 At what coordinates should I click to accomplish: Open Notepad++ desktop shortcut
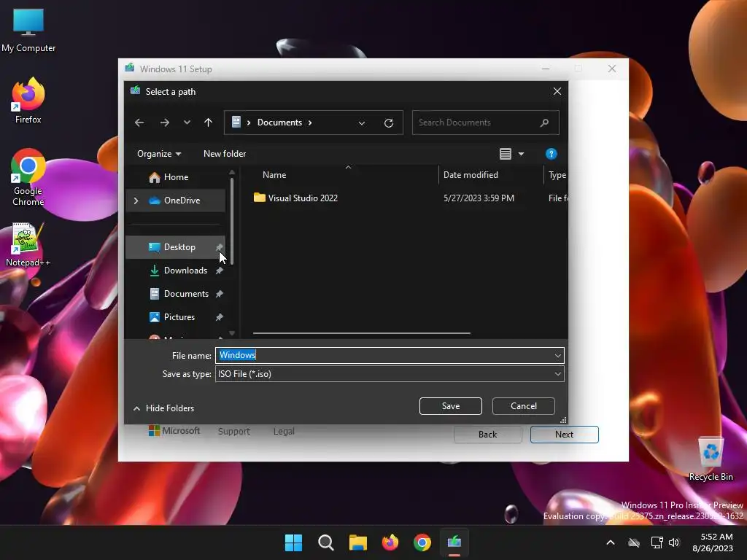(28, 244)
